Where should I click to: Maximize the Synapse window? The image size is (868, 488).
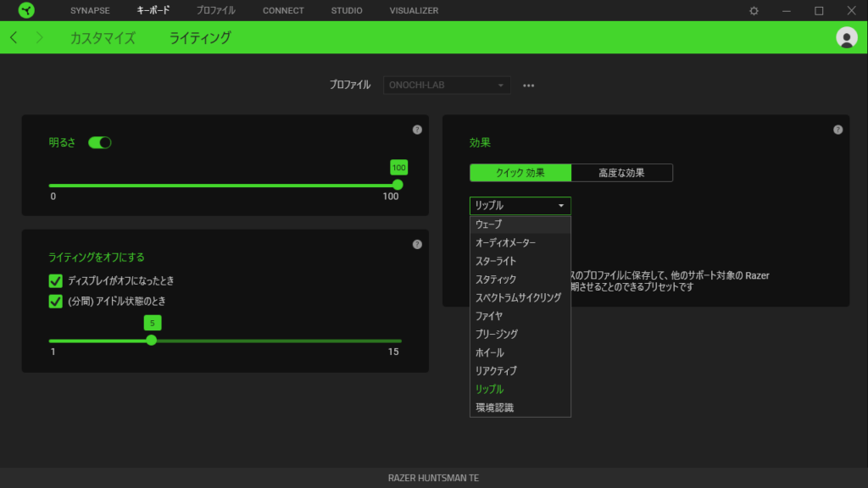[820, 10]
